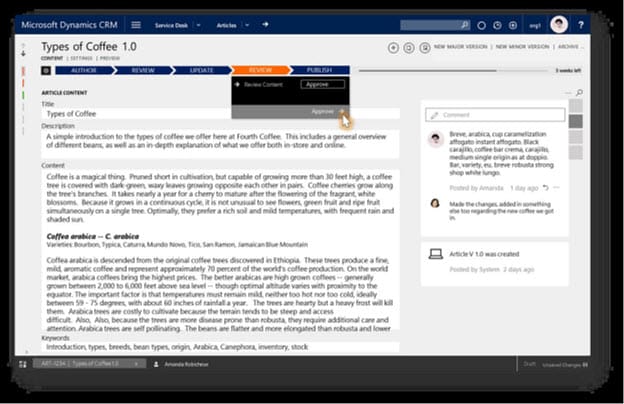624x404 pixels.
Task: Click the gray Approve next-stage bar
Action: point(291,111)
